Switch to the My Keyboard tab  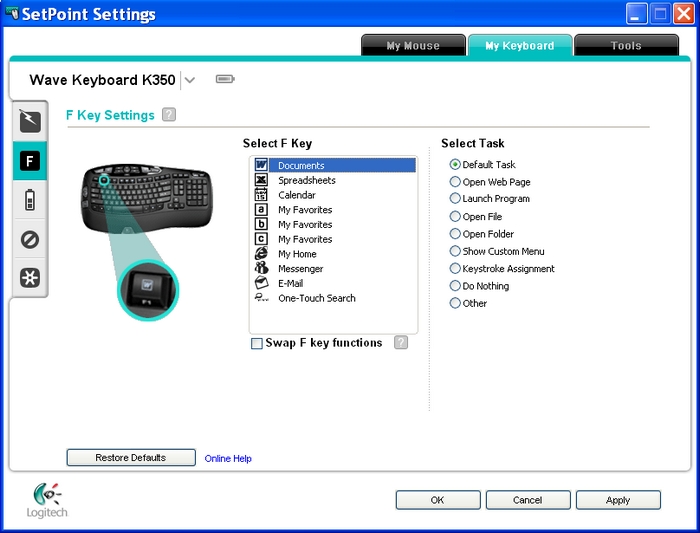tap(520, 46)
